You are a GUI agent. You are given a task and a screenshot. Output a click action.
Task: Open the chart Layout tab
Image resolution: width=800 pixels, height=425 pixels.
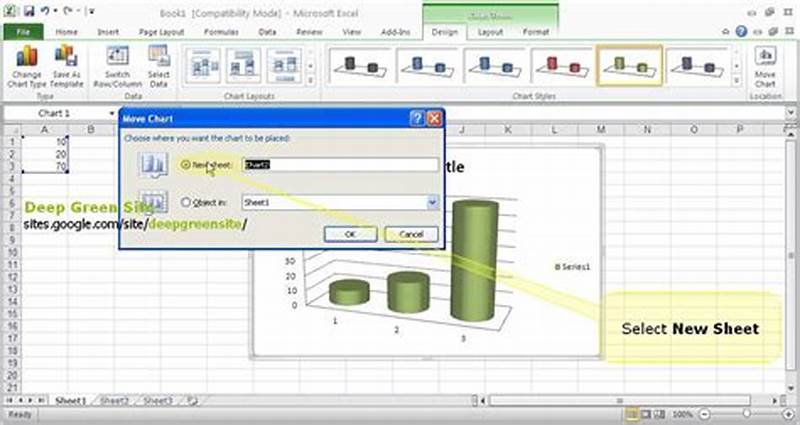pos(490,32)
